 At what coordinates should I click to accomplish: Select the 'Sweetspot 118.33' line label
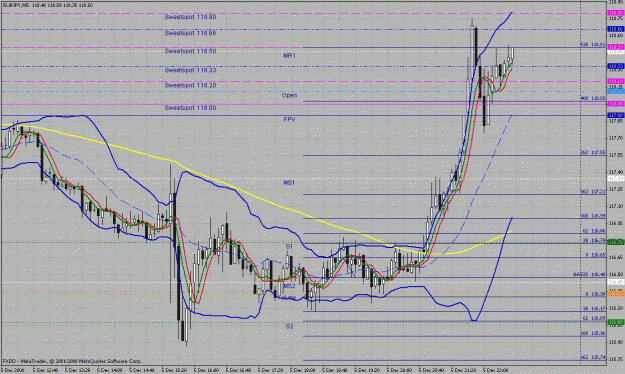[x=191, y=70]
